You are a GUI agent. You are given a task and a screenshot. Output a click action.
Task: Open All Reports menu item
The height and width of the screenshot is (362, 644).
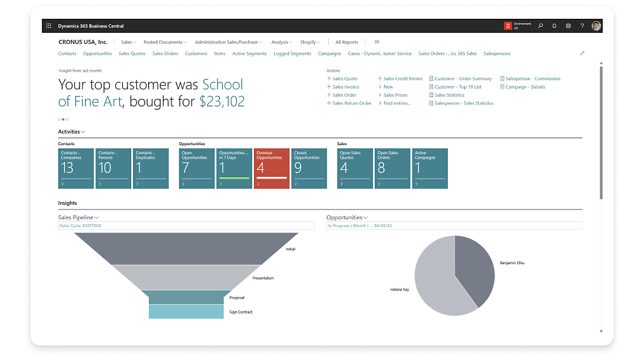point(347,42)
